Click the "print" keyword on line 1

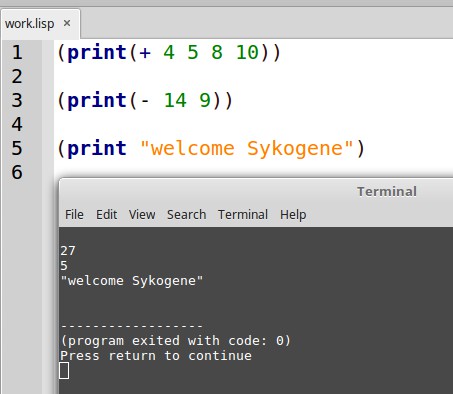tap(97, 53)
